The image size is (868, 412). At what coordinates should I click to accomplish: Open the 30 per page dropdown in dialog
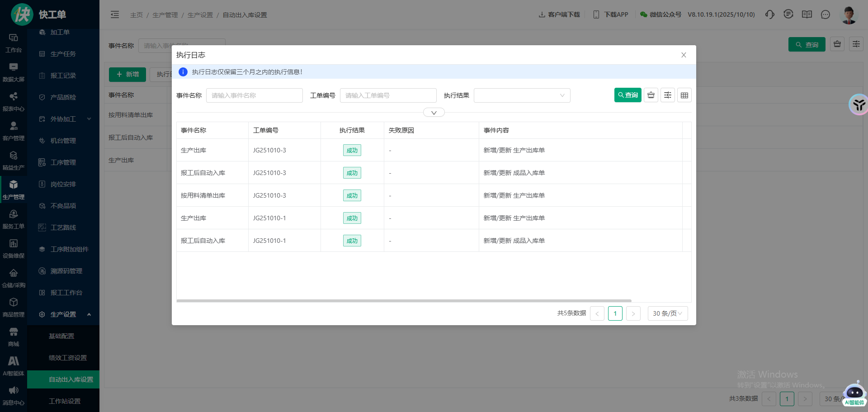(x=667, y=313)
